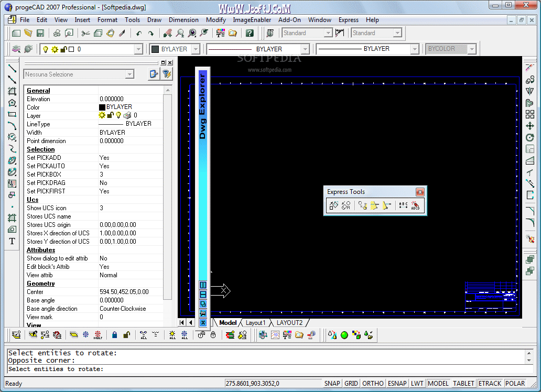The height and width of the screenshot is (392, 541).
Task: Click the Rotate tool in modify toolbar
Action: click(x=530, y=138)
